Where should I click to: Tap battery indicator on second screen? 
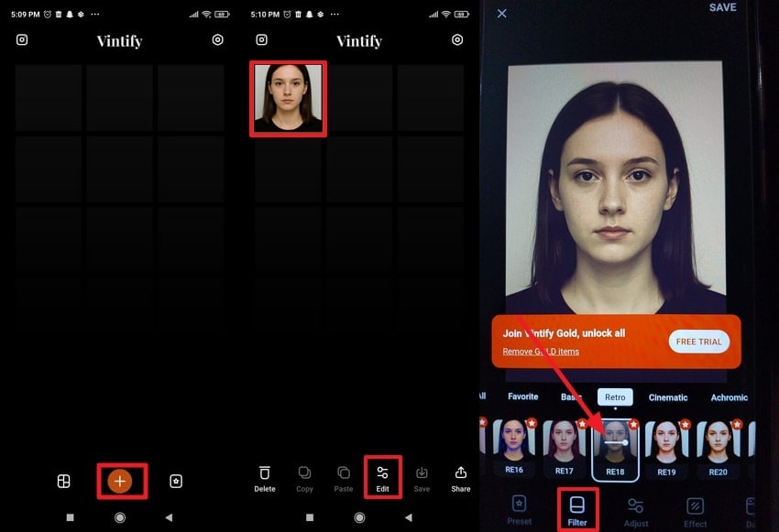[462, 15]
